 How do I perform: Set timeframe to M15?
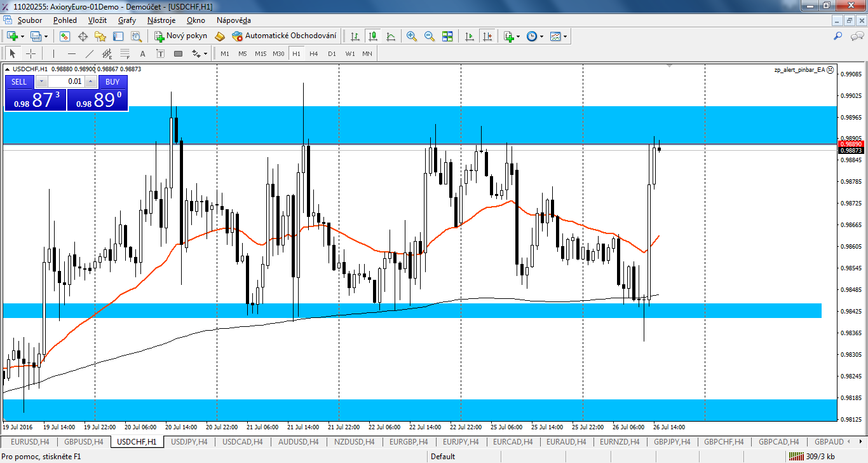click(261, 53)
